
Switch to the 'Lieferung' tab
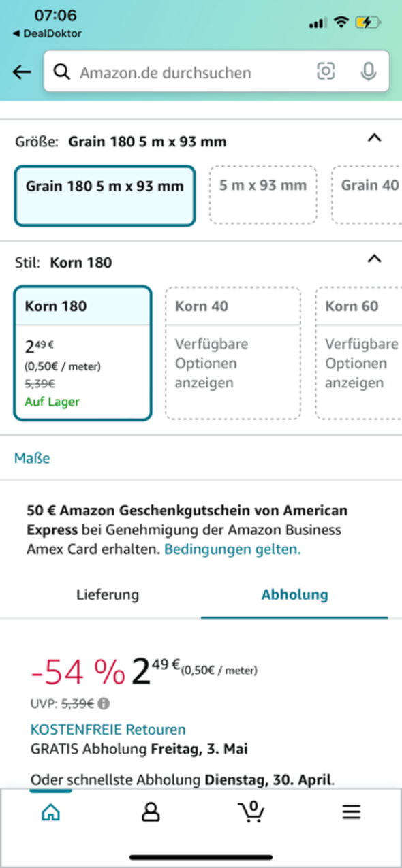[x=107, y=594]
